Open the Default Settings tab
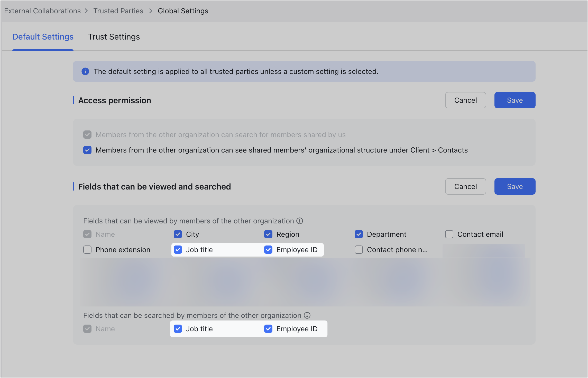Screen dimensions: 588x378 pyautogui.click(x=43, y=37)
